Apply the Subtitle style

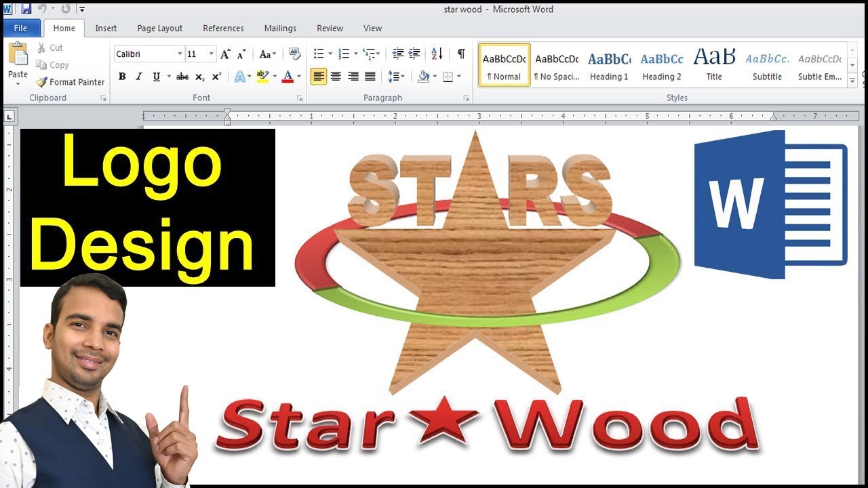(x=767, y=65)
